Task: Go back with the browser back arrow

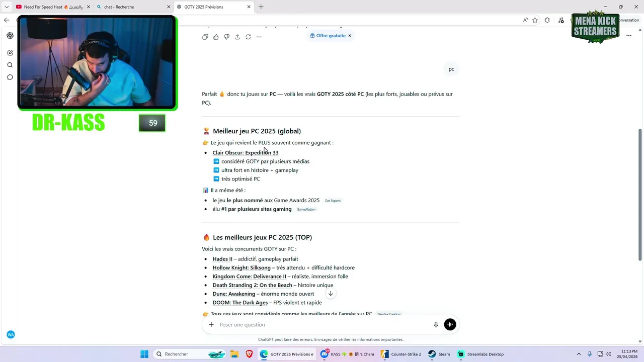Action: pyautogui.click(x=7, y=20)
